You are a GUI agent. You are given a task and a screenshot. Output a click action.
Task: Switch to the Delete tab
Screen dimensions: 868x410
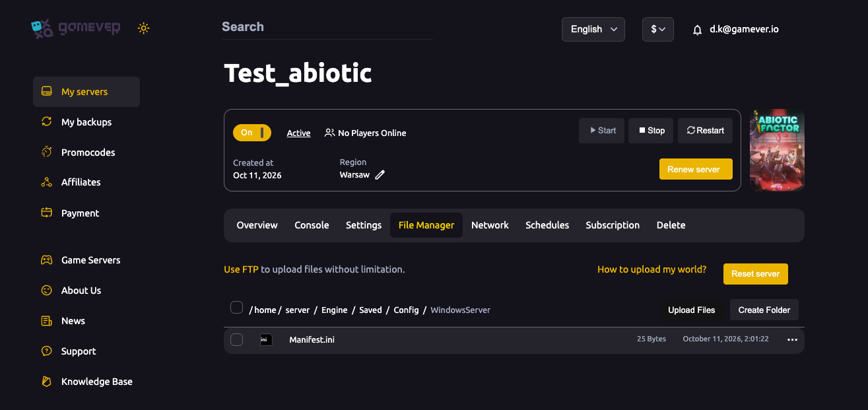[x=671, y=225]
